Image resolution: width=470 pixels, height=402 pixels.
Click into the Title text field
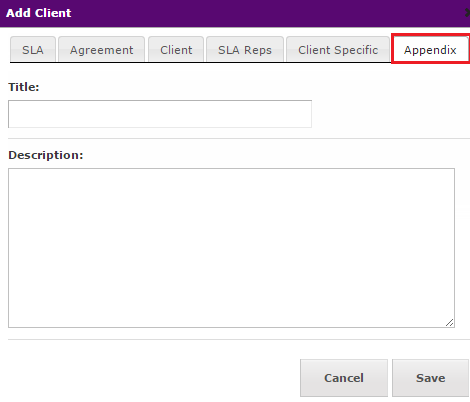(160, 114)
